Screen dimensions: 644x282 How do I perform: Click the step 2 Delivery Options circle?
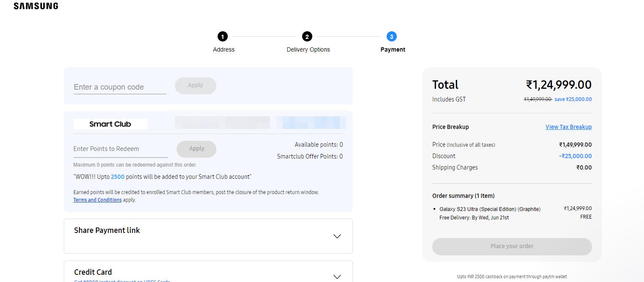click(307, 37)
